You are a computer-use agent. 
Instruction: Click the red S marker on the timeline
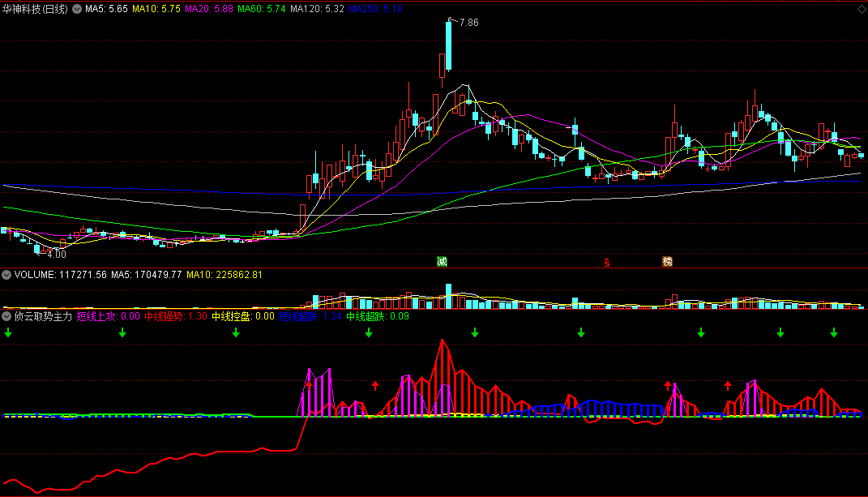point(607,262)
